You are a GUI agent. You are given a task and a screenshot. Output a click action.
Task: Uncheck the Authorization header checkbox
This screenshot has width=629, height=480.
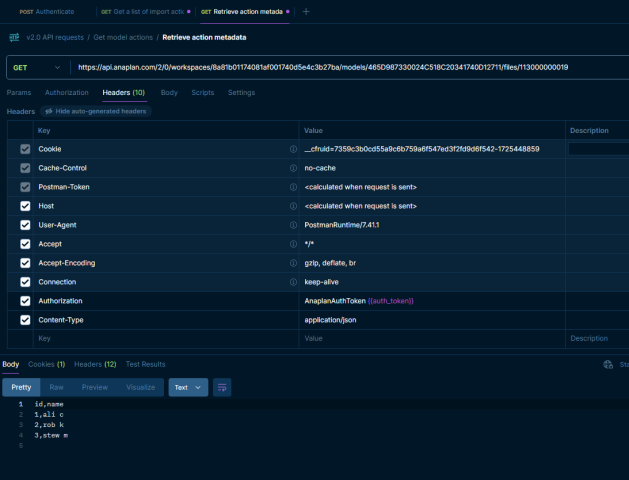tap(25, 301)
